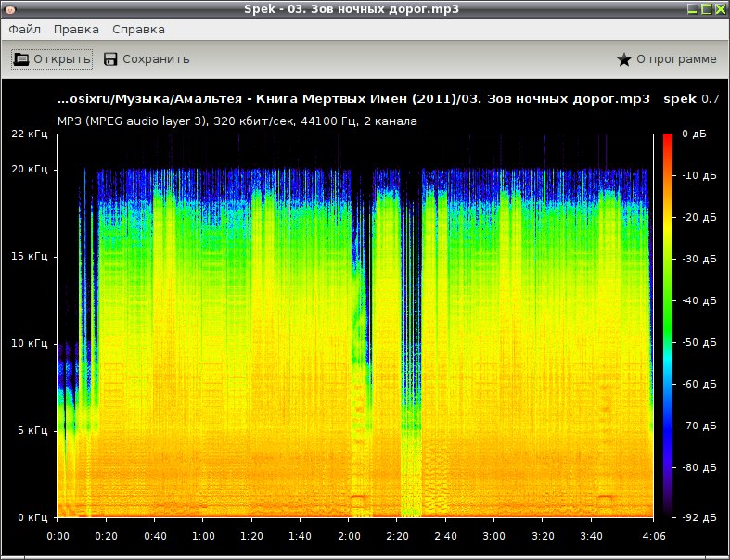Click the spectrogram image
This screenshot has width=730, height=560.
click(x=355, y=325)
